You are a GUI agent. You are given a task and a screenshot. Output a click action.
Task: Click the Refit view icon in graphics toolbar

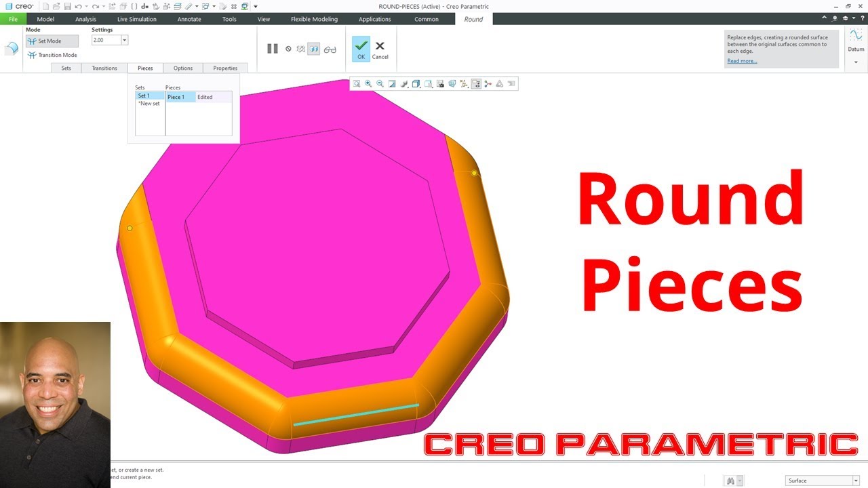click(357, 84)
